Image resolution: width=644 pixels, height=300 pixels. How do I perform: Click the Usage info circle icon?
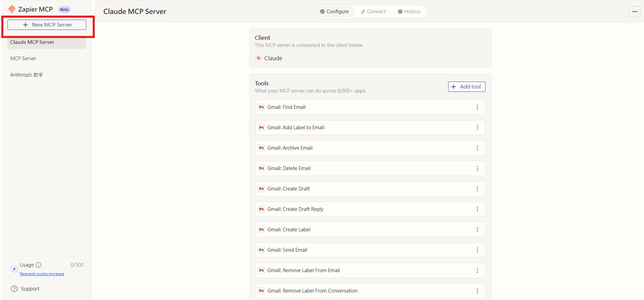tap(38, 265)
